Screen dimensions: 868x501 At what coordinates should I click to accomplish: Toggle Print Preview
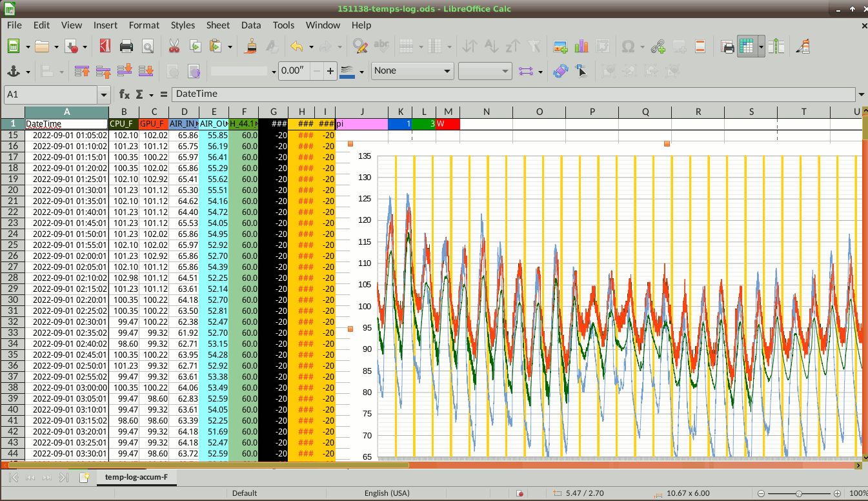point(148,46)
